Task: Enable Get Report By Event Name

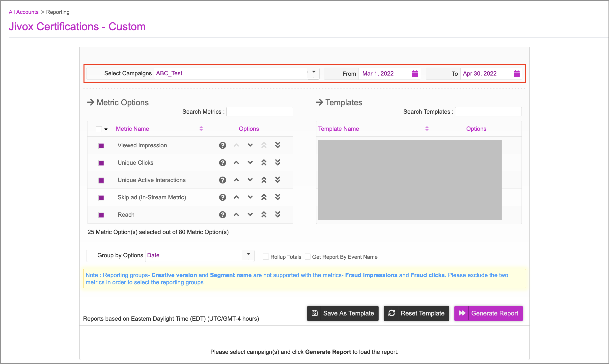Action: point(307,257)
